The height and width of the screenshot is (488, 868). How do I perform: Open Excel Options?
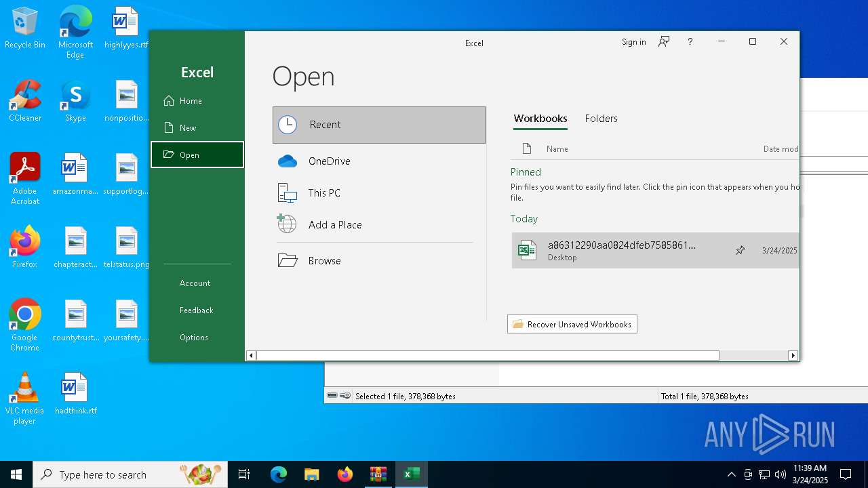coord(197,338)
